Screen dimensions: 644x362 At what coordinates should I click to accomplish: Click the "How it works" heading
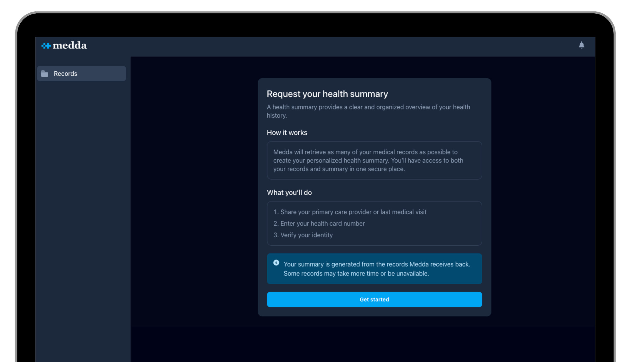287,133
